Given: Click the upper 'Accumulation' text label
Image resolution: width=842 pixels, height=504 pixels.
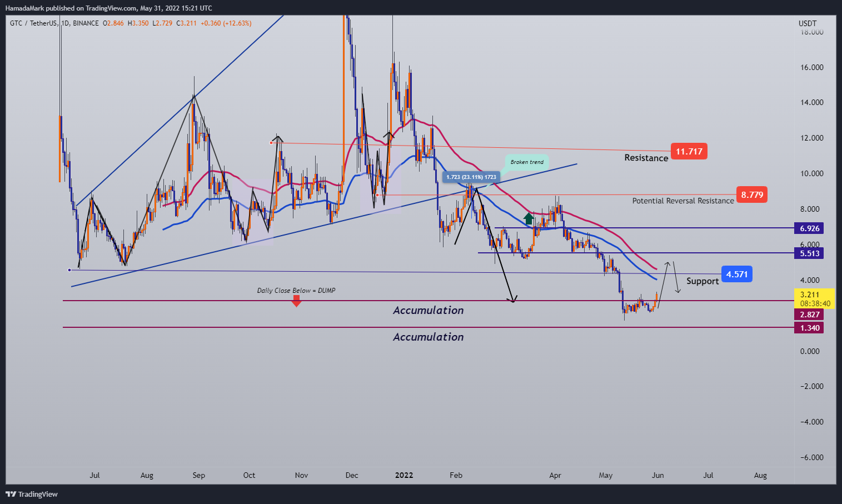Looking at the screenshot, I should [x=429, y=310].
